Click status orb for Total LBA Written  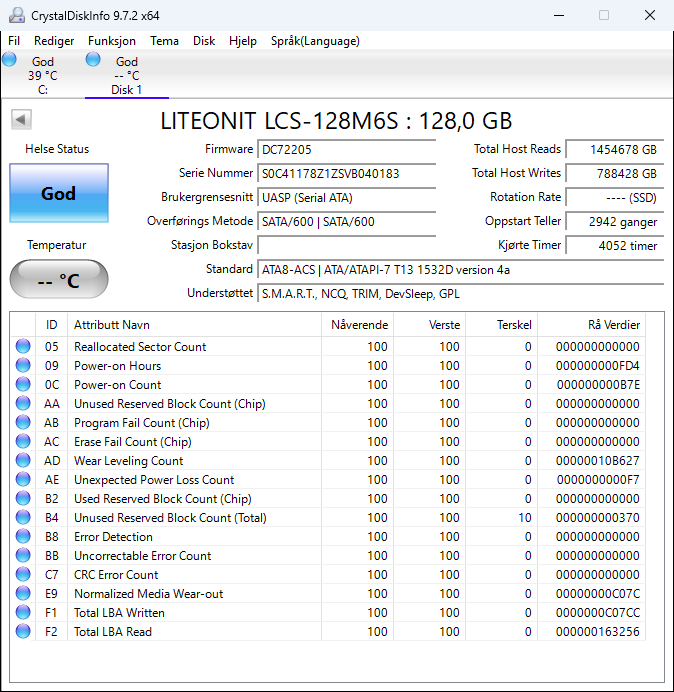[23, 612]
